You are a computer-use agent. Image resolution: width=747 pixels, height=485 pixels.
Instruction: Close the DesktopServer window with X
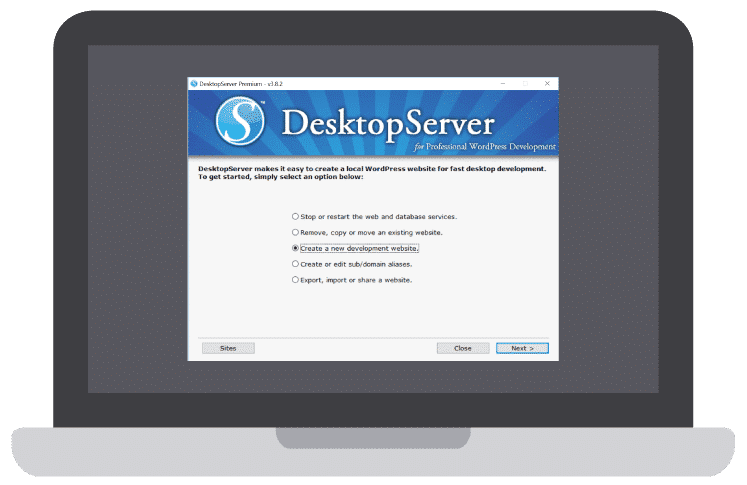click(547, 83)
